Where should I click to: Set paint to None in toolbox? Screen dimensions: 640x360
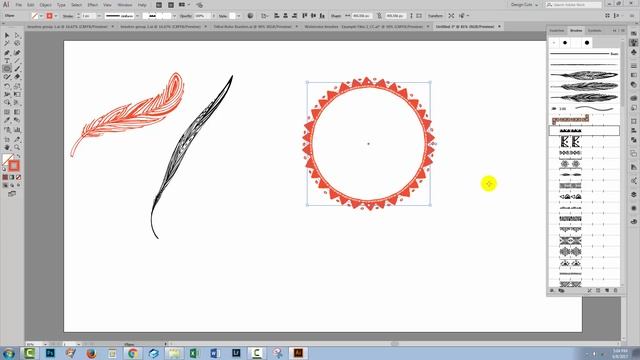pyautogui.click(x=18, y=177)
